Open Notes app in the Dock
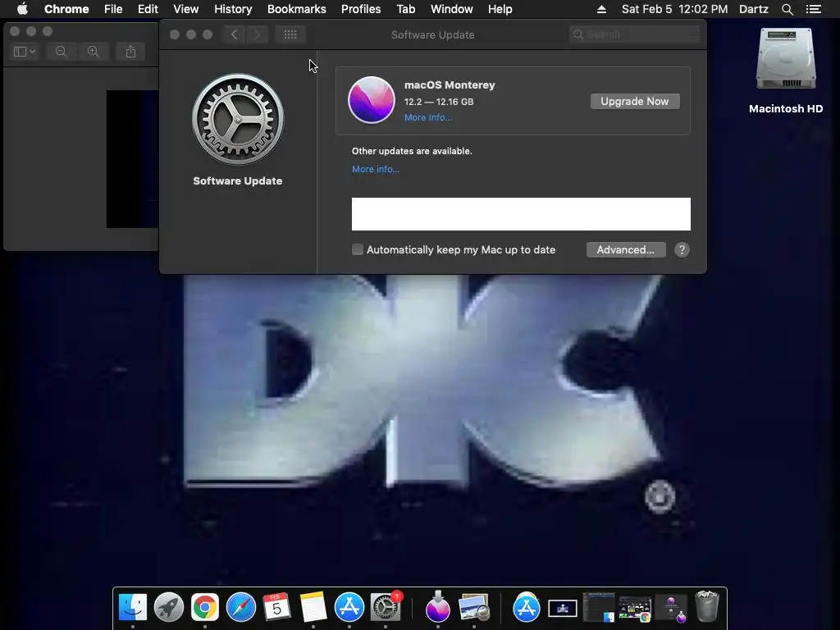The height and width of the screenshot is (630, 840). tap(313, 608)
